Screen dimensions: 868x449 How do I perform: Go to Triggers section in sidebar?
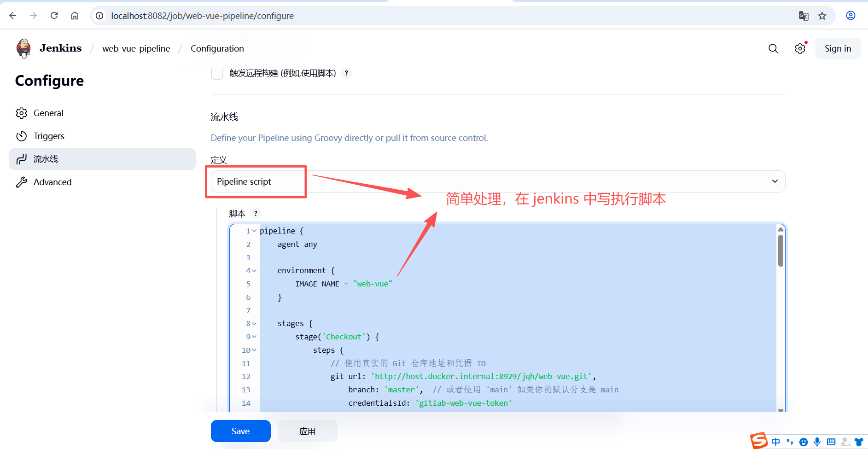[x=102, y=136]
